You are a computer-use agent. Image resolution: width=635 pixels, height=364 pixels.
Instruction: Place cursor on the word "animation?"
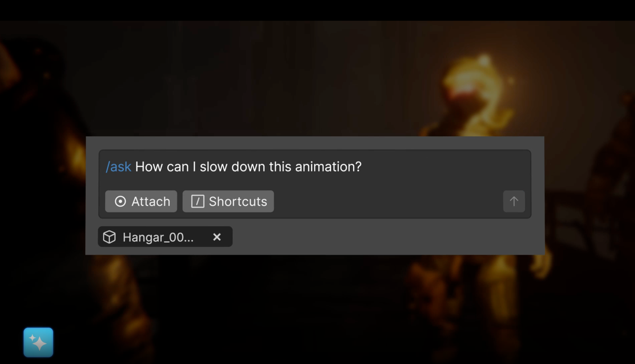[328, 167]
